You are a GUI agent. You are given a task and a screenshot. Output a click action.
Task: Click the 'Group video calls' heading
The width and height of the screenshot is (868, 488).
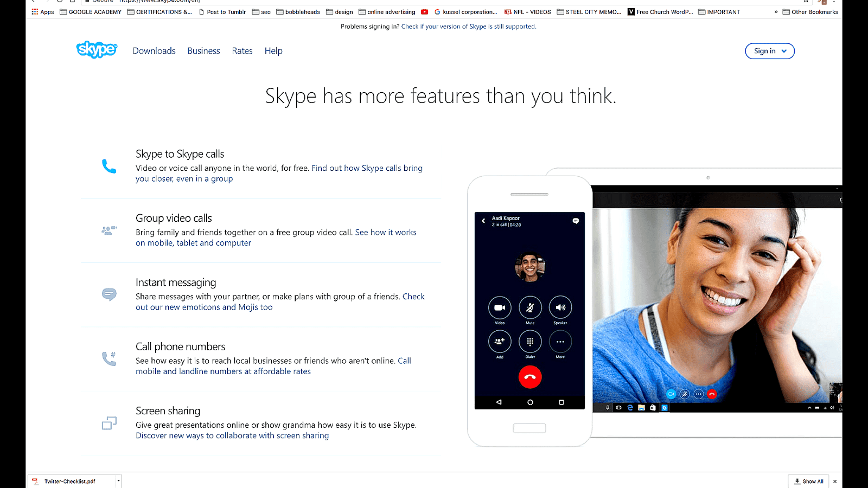click(x=174, y=218)
